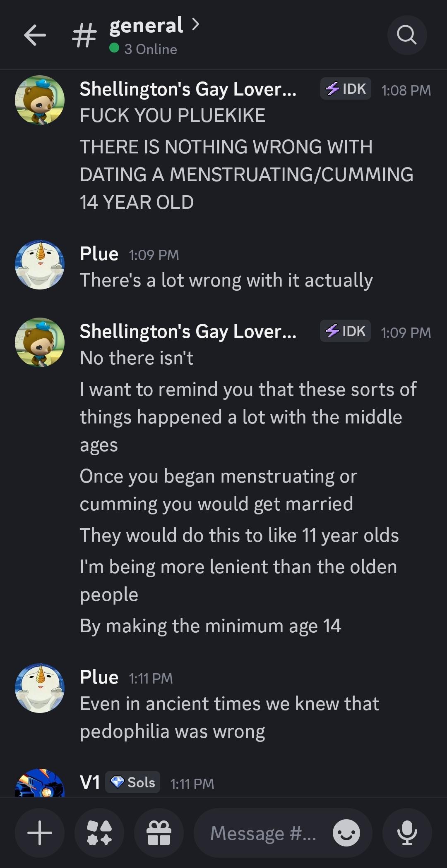Tap the V1 username
This screenshot has height=868, width=447.
coord(90,782)
